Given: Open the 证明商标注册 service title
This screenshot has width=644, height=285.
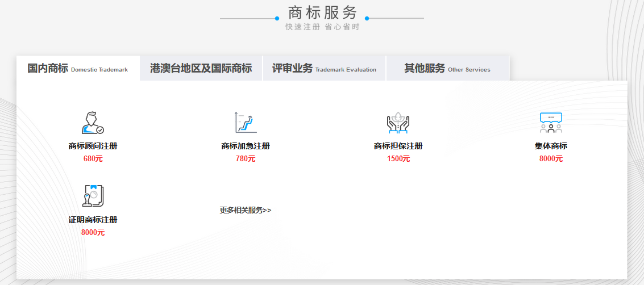Looking at the screenshot, I should point(93,220).
